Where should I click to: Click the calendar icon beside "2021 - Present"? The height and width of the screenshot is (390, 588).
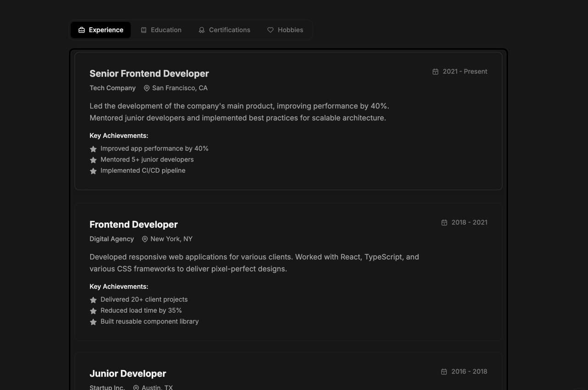(x=435, y=72)
